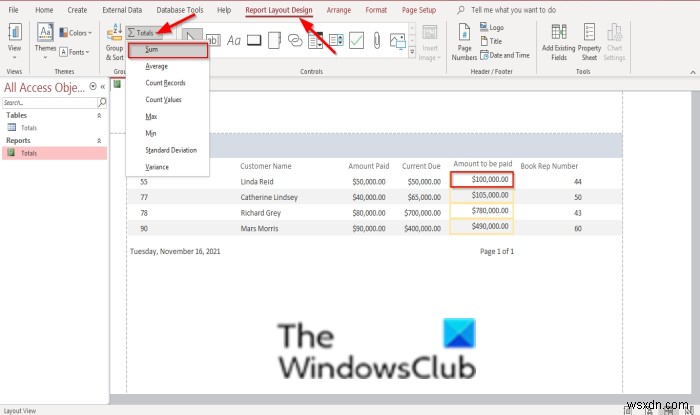Select the Label (Aa) control
The image size is (700, 415).
coord(233,41)
